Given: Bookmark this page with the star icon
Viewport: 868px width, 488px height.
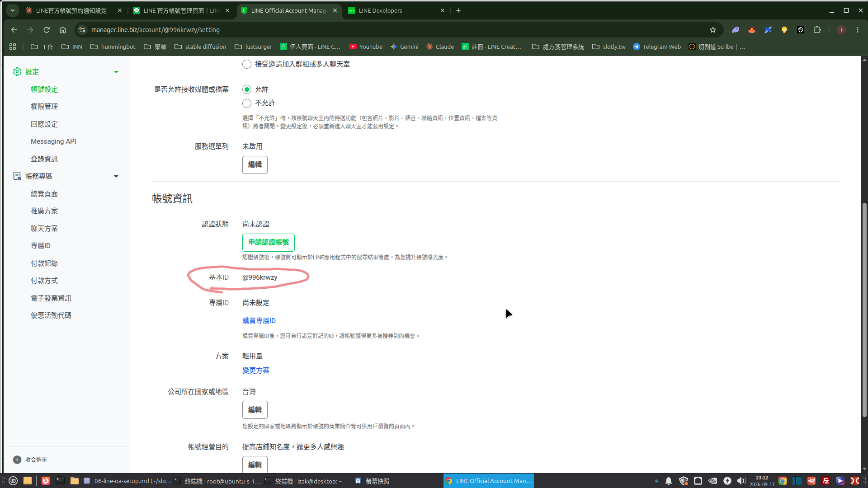Looking at the screenshot, I should coord(713,30).
